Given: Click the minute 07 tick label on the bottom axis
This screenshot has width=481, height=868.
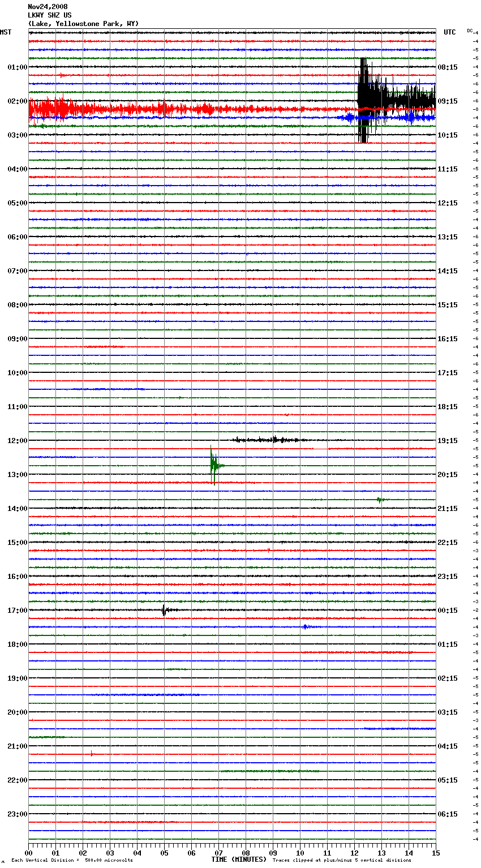Looking at the screenshot, I should coord(218,853).
